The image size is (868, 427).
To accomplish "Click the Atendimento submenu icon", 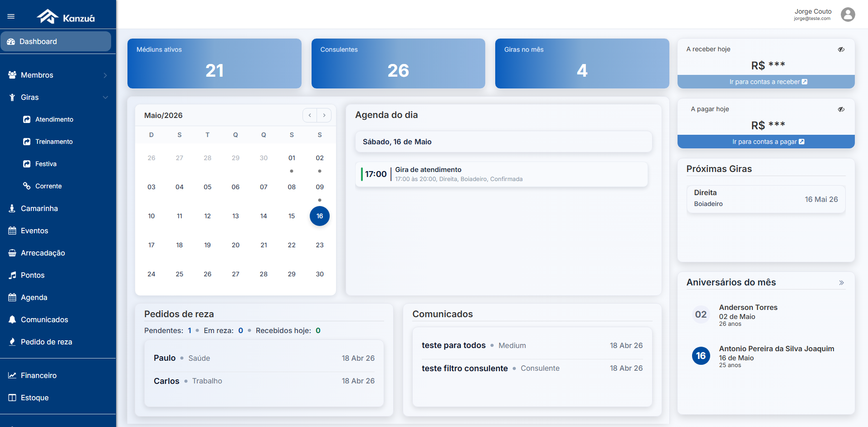I will pyautogui.click(x=27, y=119).
